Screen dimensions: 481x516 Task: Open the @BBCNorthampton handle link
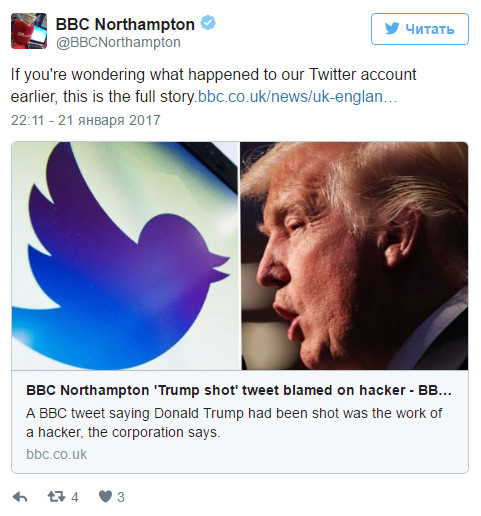click(x=118, y=42)
